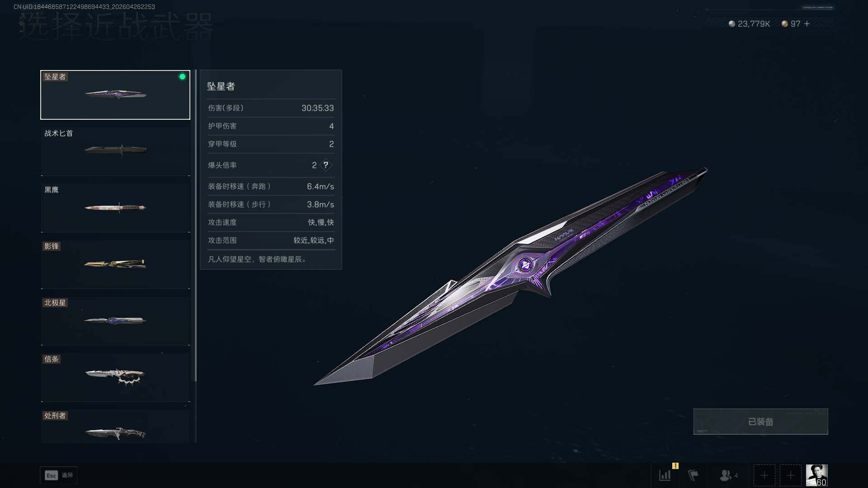Click the equipped 坠星者 weapon card
The image size is (868, 488).
point(115,95)
